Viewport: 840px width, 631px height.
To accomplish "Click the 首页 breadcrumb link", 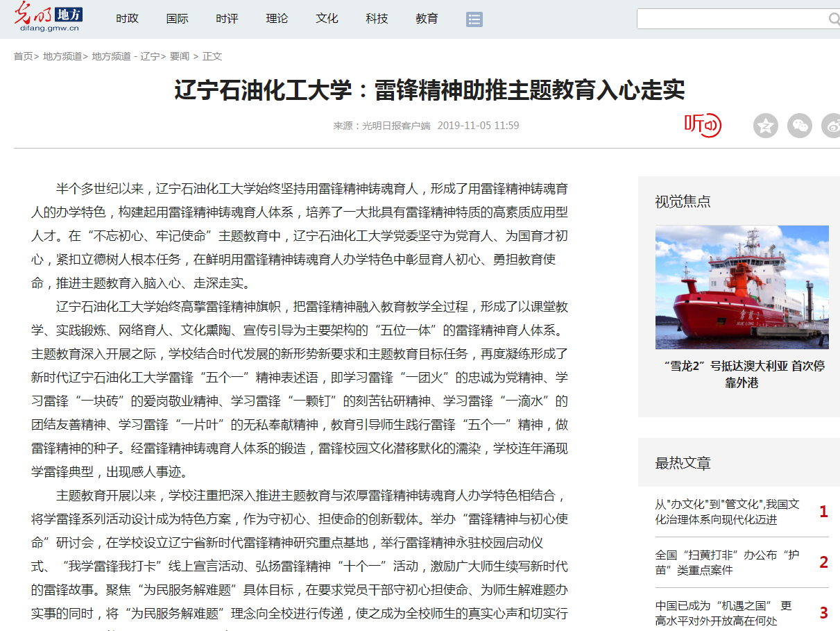I will click(x=24, y=56).
